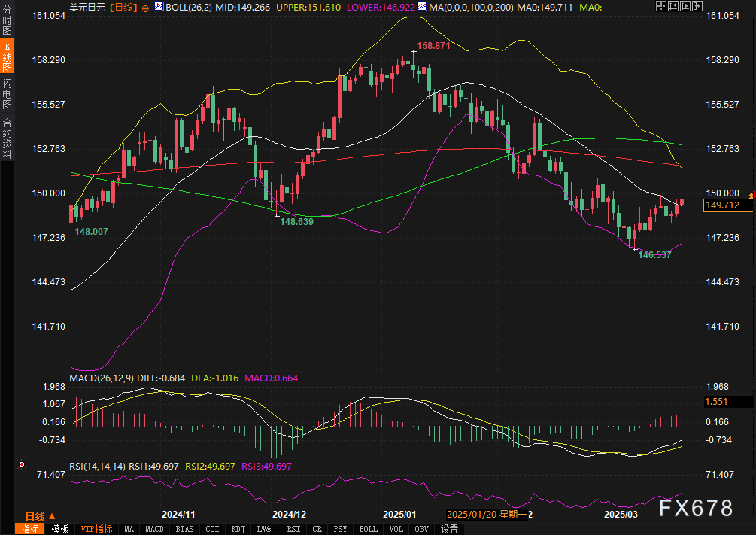Screen dimensions: 756x535
Task: Open the 合约资料 side tab
Action: pos(7,138)
